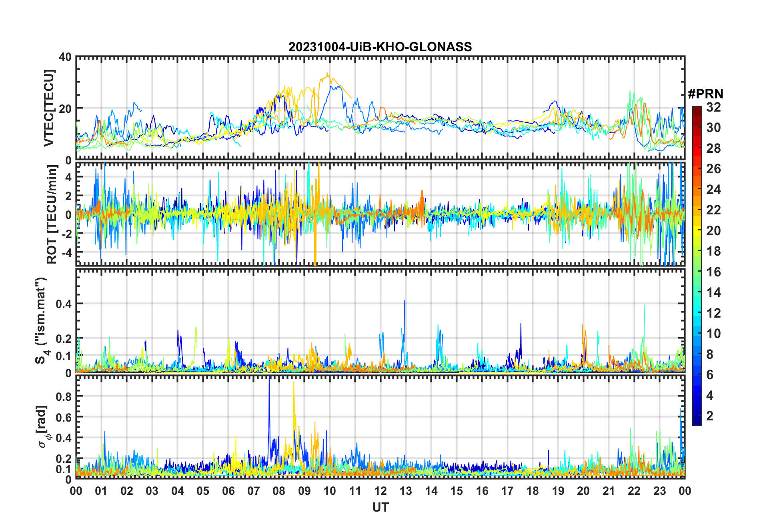The width and height of the screenshot is (761, 532).
Task: Click colorbar tick label "18"
Action: coord(713,251)
